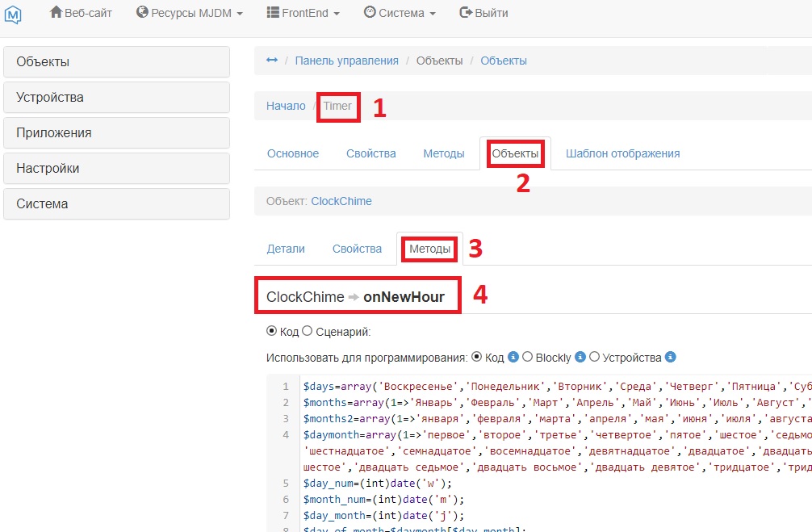Click the Выйти logout icon
The image size is (812, 532).
click(466, 13)
